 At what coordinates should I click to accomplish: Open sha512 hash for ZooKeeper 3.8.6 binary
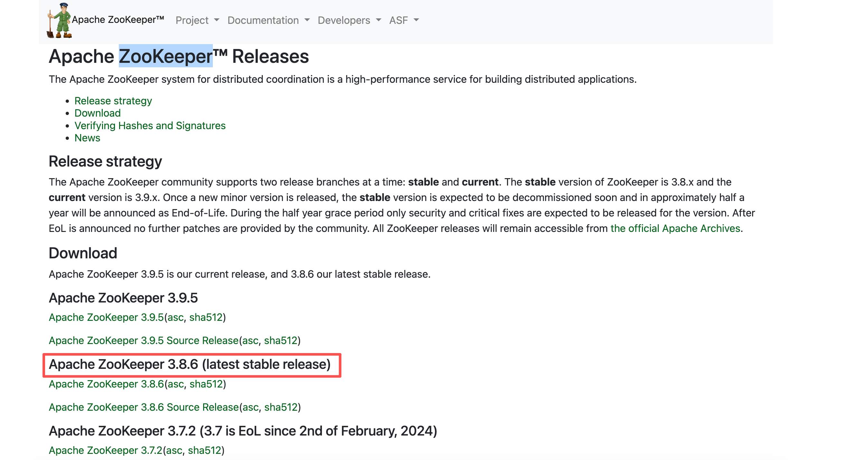click(x=206, y=384)
